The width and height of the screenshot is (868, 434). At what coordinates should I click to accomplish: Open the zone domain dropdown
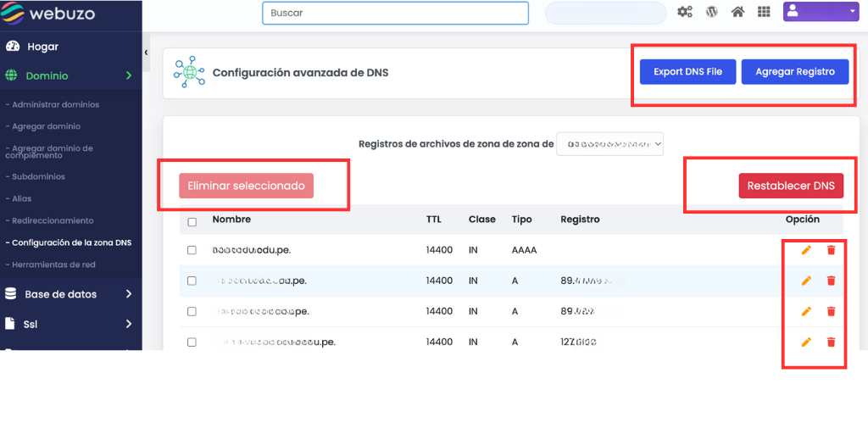(x=609, y=144)
